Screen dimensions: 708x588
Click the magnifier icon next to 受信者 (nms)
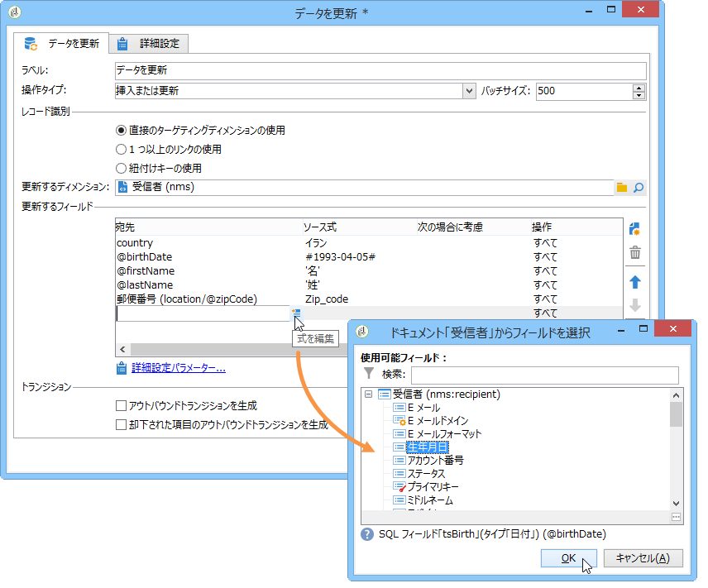(x=639, y=188)
